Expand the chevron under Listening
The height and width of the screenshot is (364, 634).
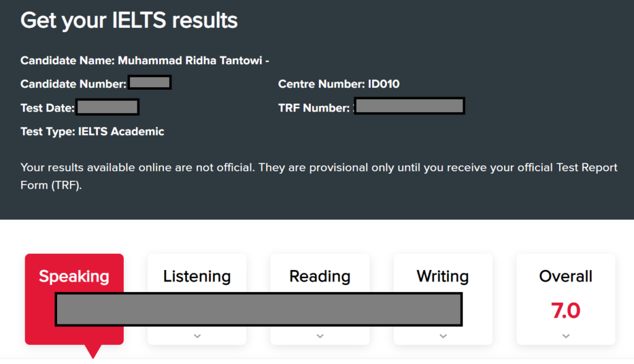click(x=197, y=336)
